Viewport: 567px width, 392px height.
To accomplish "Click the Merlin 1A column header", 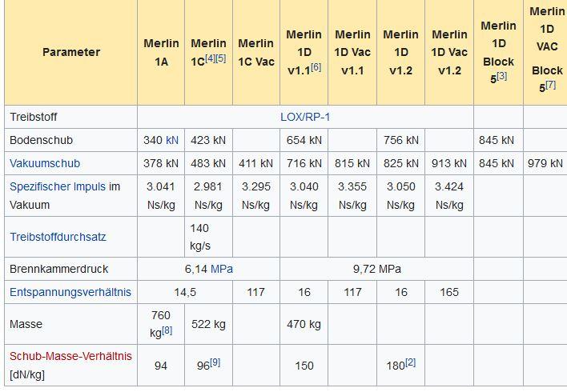I will pyautogui.click(x=161, y=52).
